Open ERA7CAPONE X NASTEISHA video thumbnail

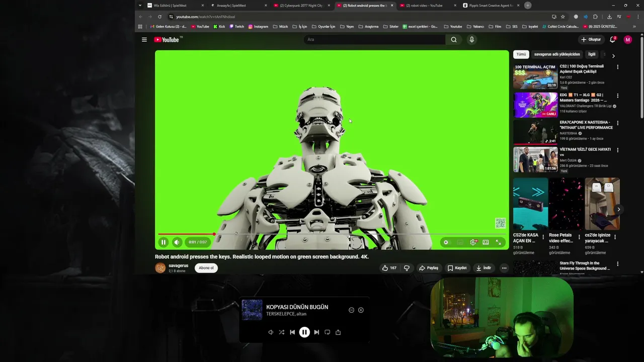pyautogui.click(x=535, y=132)
